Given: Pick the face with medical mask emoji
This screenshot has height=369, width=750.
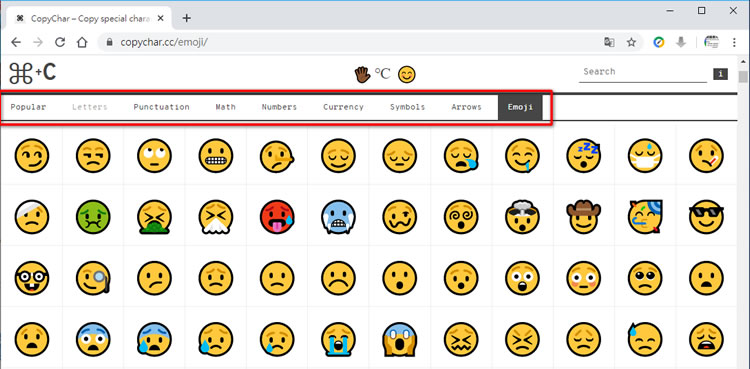Looking at the screenshot, I should [x=645, y=156].
